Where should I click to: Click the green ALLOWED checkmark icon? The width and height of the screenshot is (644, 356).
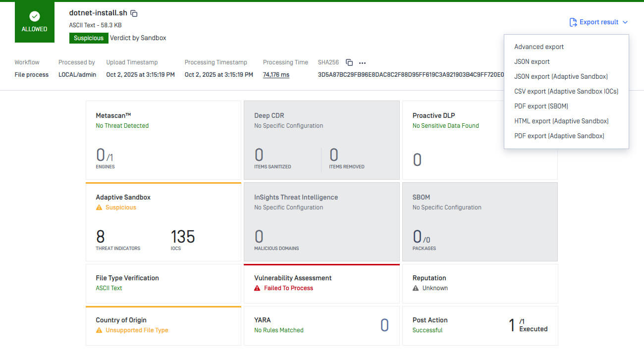tap(35, 17)
